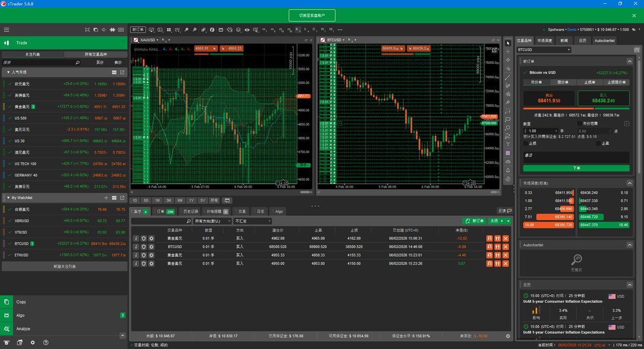Image resolution: width=644 pixels, height=349 pixels.
Task: Open the hamburger main menu
Action: pyautogui.click(x=6, y=30)
